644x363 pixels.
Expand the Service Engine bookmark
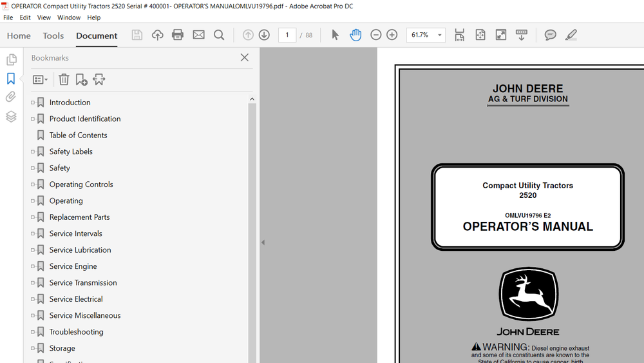click(x=33, y=266)
